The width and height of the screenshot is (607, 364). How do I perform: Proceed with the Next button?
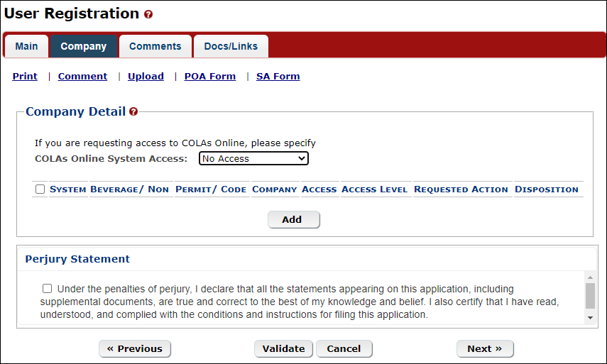coord(484,348)
